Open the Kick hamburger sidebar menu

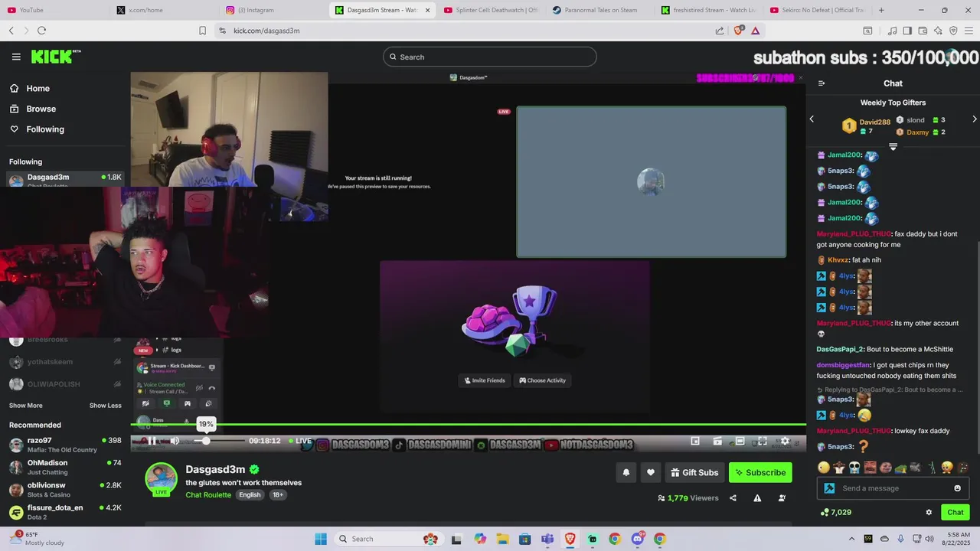coord(16,57)
